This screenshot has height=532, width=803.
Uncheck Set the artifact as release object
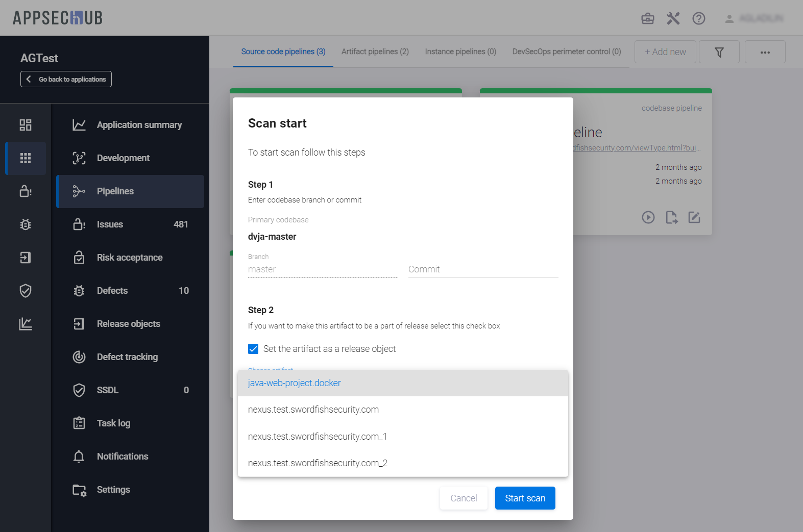click(253, 349)
